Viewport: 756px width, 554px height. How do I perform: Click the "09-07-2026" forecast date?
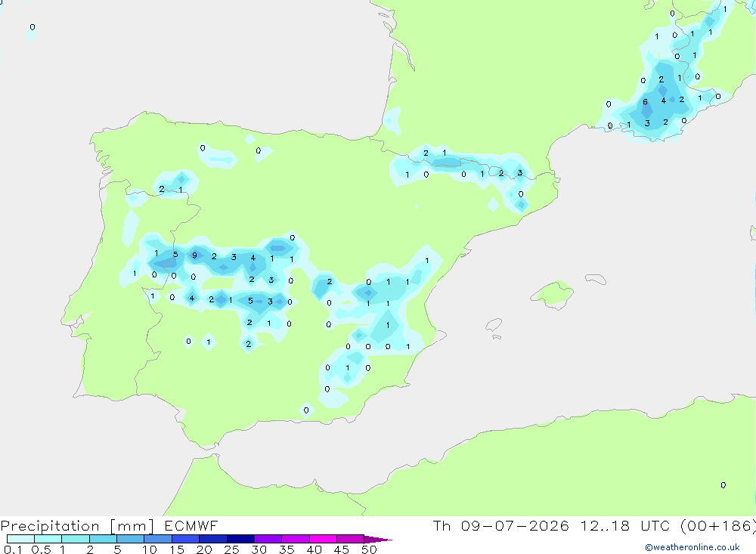coord(515,525)
